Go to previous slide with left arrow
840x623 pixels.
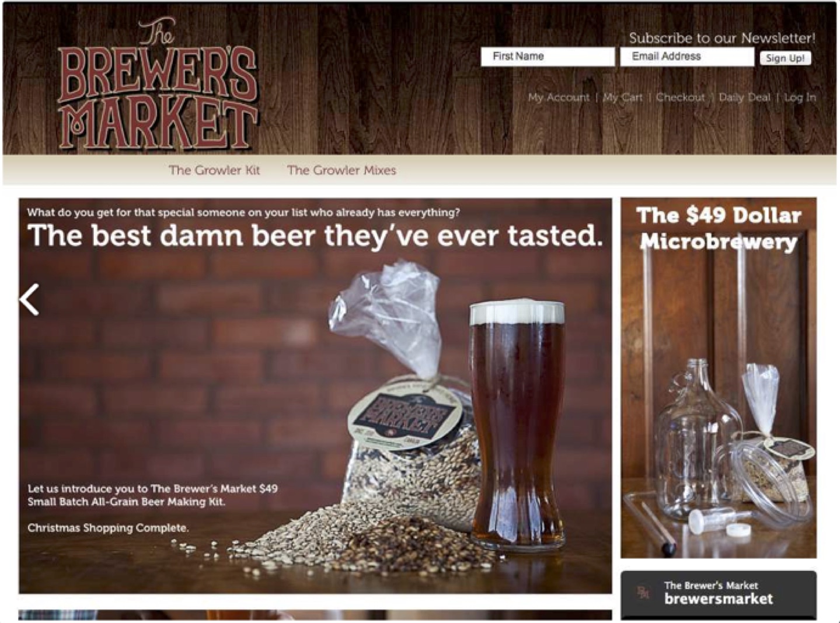click(30, 300)
